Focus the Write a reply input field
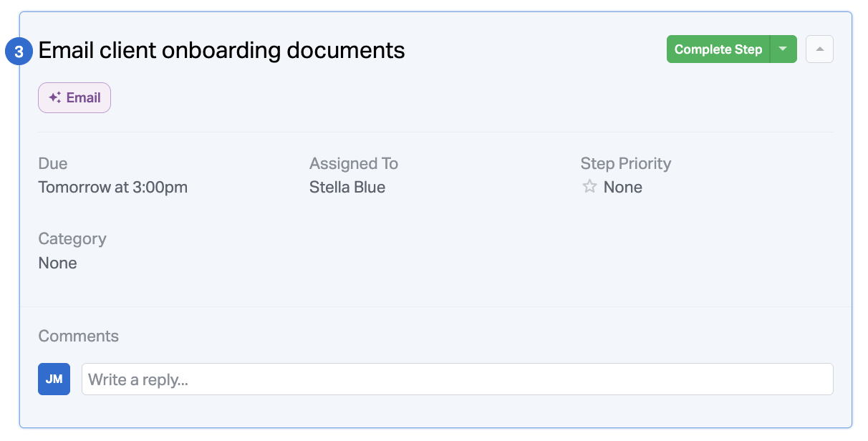868x441 pixels. click(457, 379)
